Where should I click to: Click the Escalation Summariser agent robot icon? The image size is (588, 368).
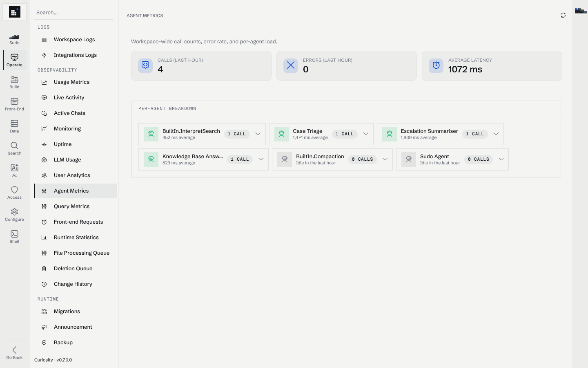[390, 134]
